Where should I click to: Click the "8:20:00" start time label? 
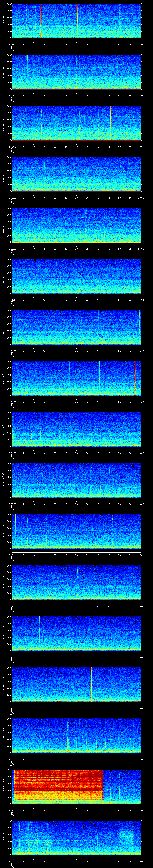point(12,249)
